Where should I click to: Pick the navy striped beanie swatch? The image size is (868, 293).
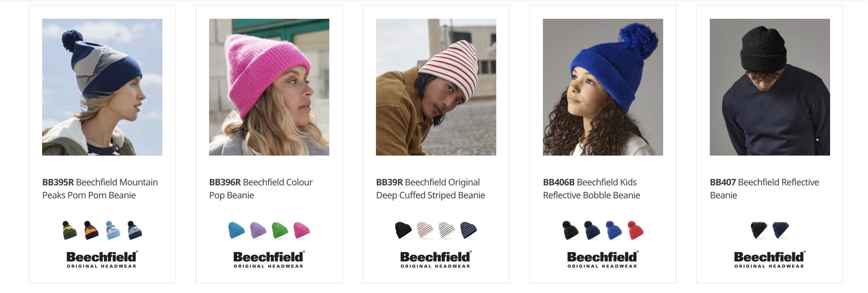tap(468, 230)
